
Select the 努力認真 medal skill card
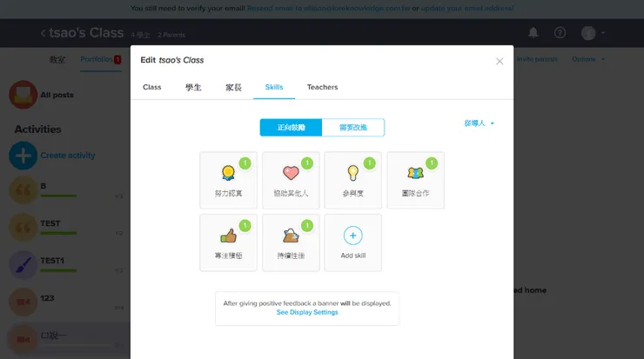pyautogui.click(x=228, y=180)
